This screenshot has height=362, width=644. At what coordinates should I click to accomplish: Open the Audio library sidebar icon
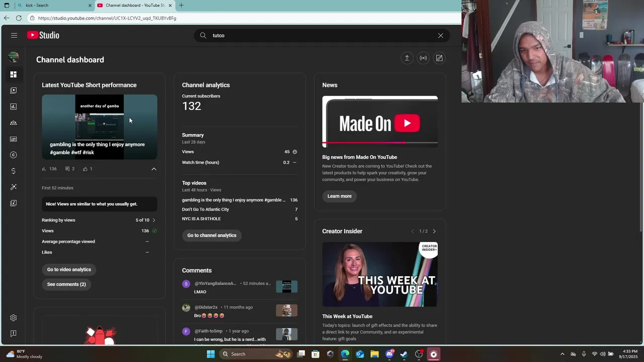pos(14,203)
